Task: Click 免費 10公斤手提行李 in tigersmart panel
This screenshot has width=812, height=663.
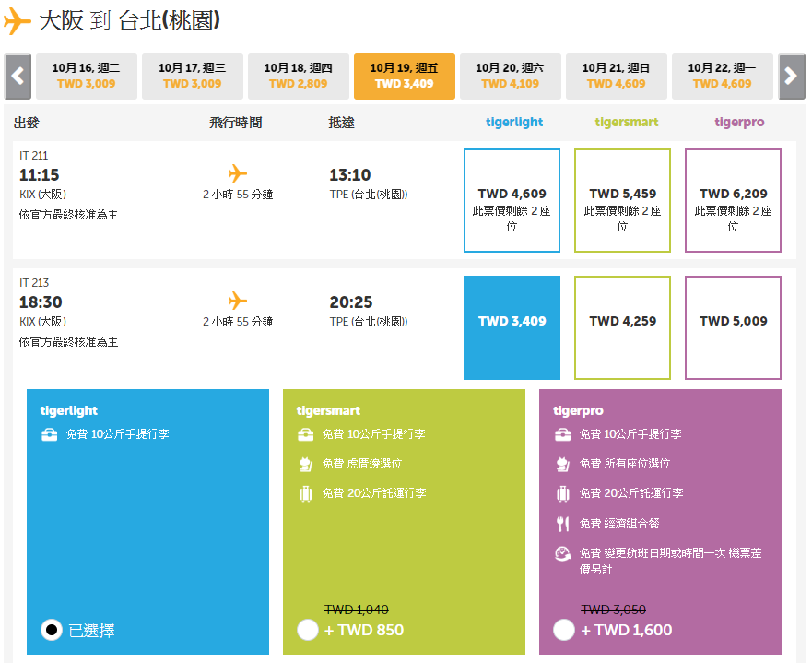Action: (374, 434)
